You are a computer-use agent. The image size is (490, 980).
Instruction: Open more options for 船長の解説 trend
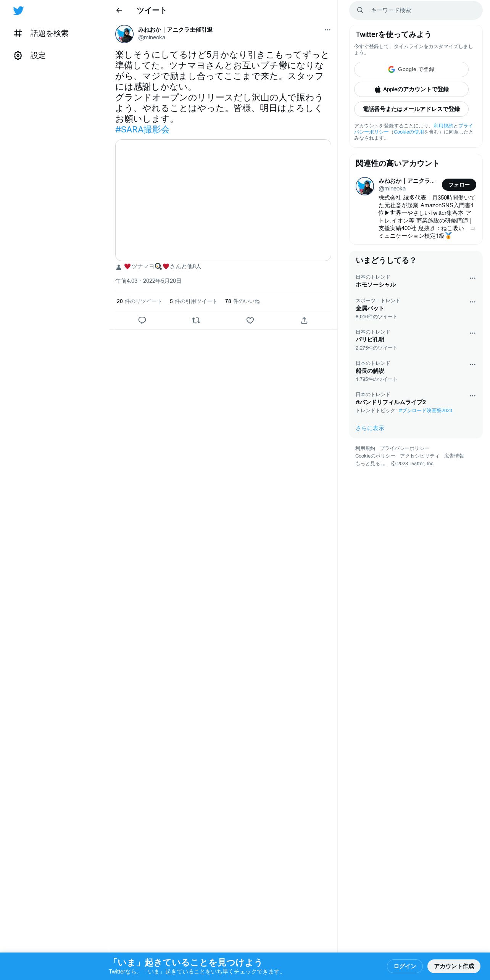(472, 364)
